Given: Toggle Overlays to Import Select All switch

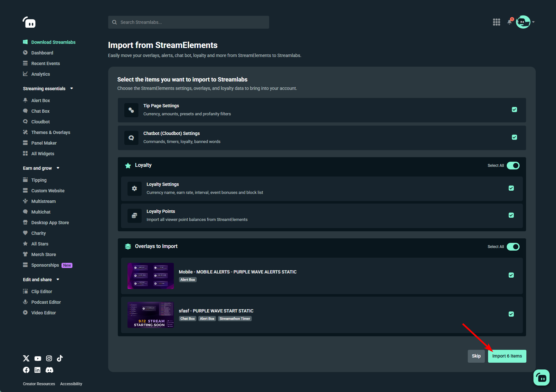Looking at the screenshot, I should pos(513,247).
